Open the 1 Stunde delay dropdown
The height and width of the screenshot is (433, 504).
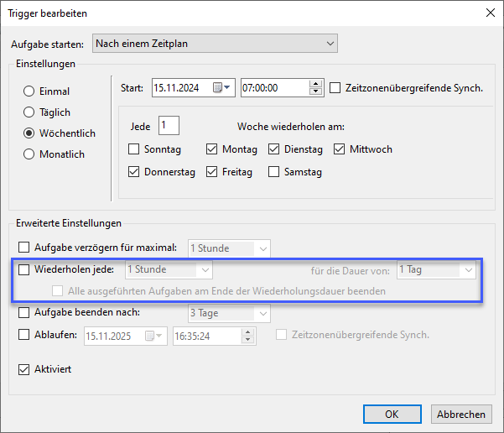(229, 248)
